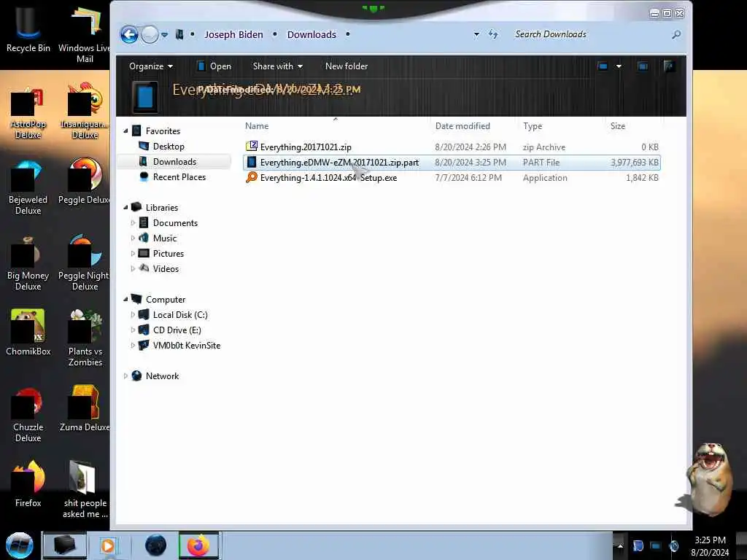Click the ChomikBox desktop icon

click(28, 332)
